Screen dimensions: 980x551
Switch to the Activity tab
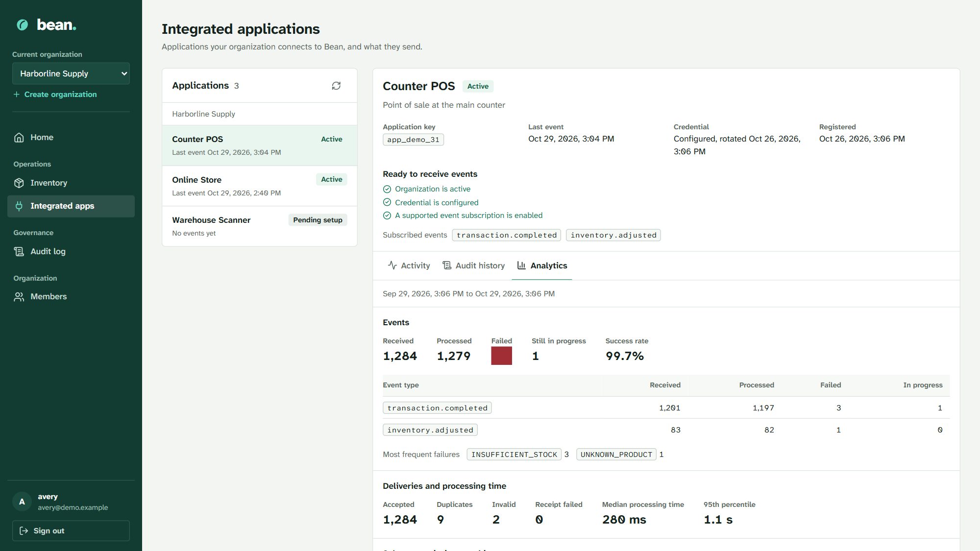[409, 265]
